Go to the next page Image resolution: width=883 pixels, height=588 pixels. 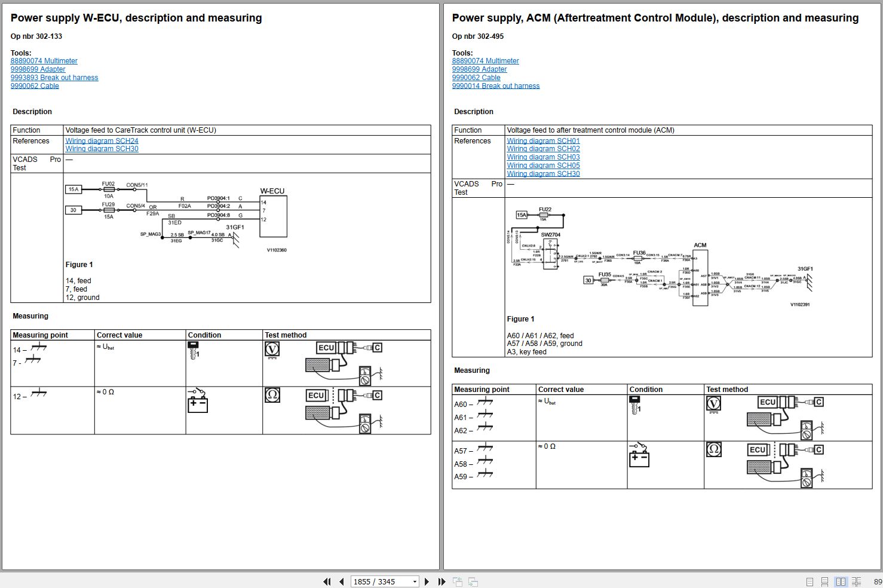[x=427, y=581]
